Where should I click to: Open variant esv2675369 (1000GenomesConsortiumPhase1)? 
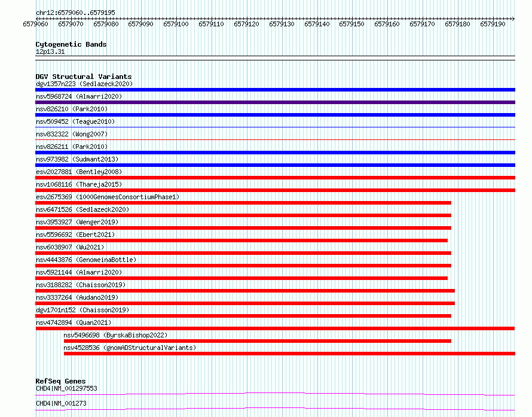tap(108, 197)
